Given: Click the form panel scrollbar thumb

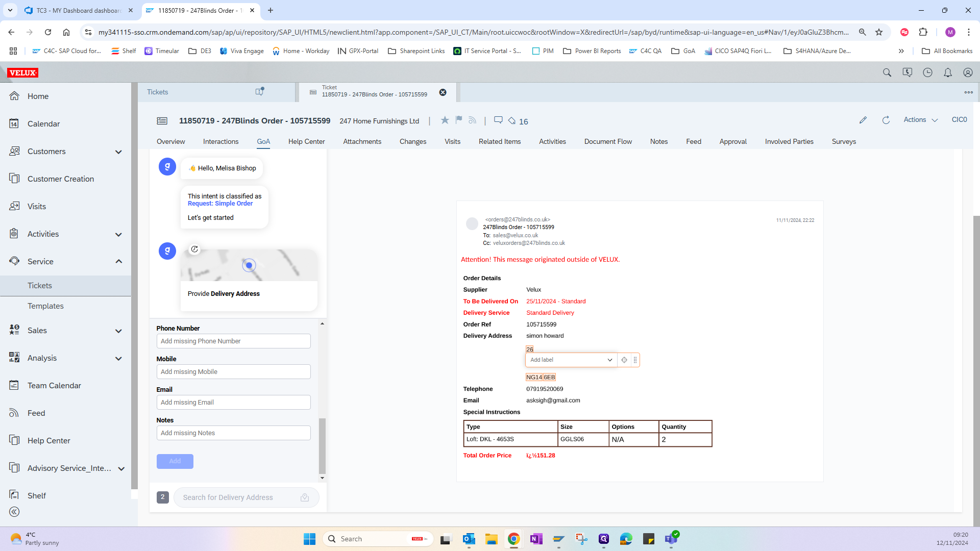Looking at the screenshot, I should 322,446.
